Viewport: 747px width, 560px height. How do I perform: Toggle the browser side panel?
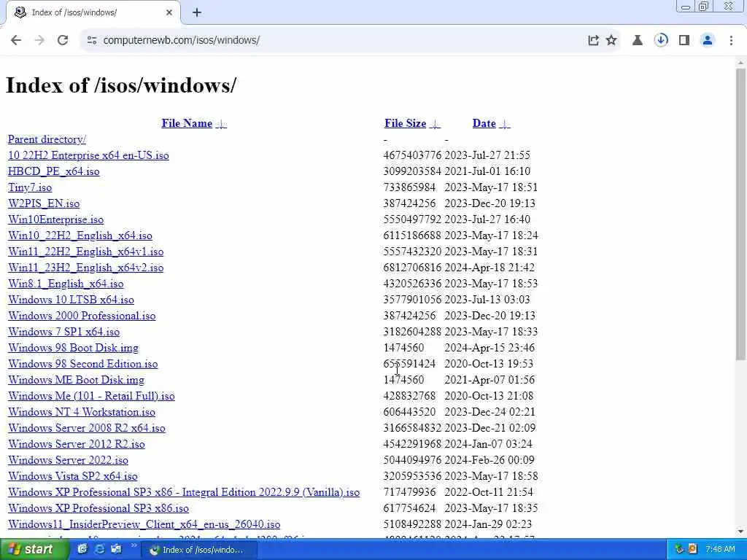(684, 41)
